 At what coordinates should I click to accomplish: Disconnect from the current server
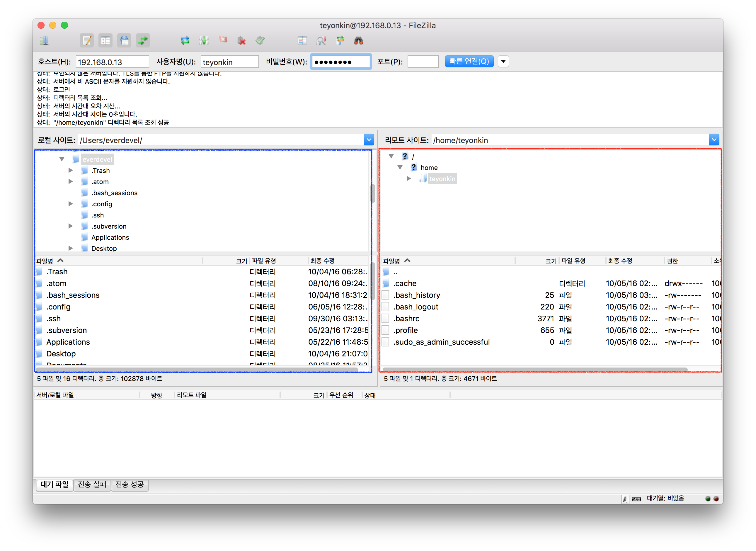tap(241, 41)
